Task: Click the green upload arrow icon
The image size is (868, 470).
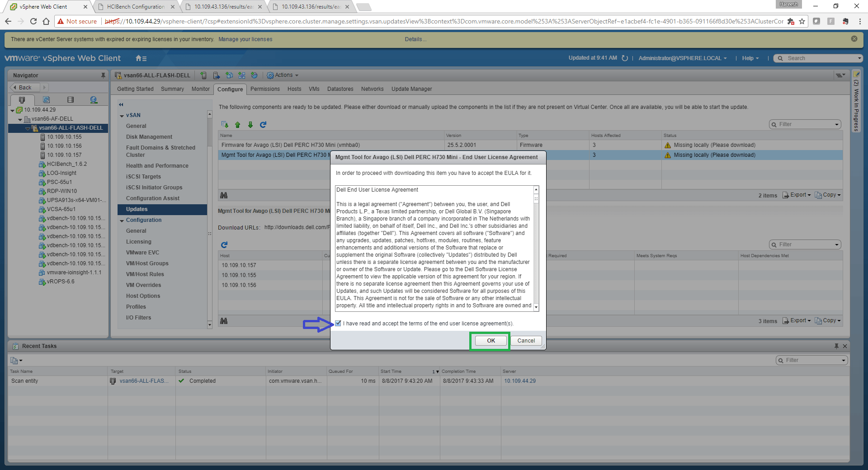Action: [x=238, y=125]
